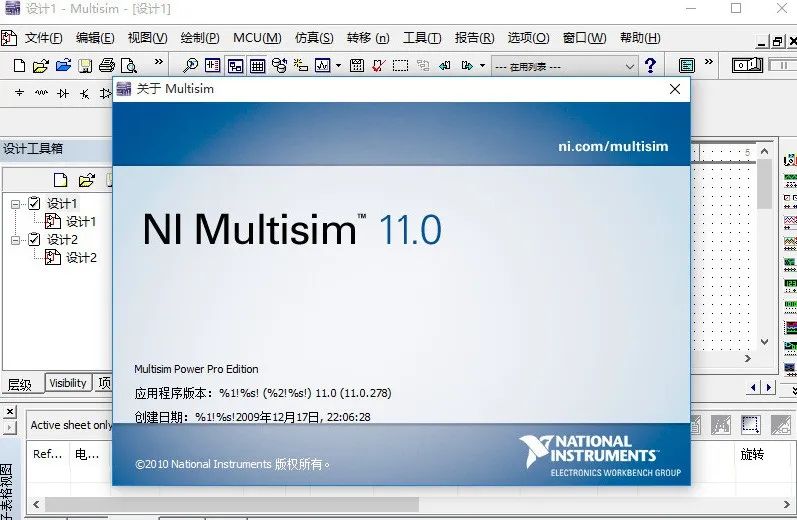
Task: Launch the Create Component wizard icon
Action: pyautogui.click(x=301, y=66)
